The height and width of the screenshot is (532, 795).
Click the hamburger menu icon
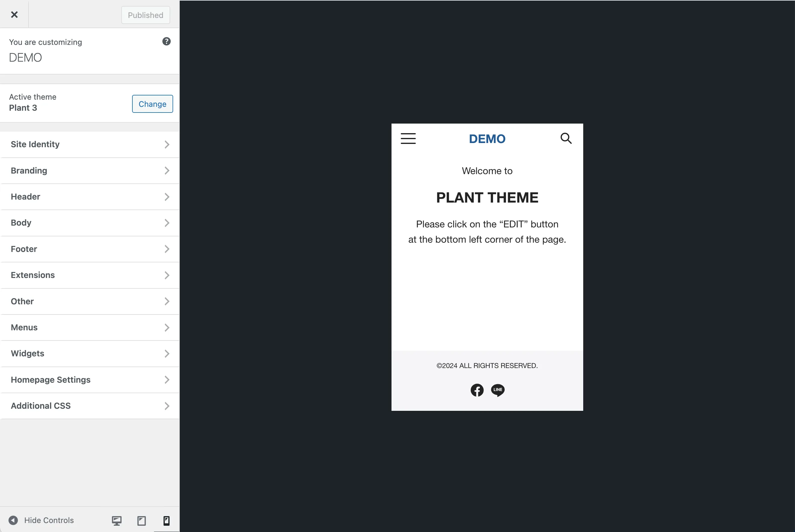(409, 138)
